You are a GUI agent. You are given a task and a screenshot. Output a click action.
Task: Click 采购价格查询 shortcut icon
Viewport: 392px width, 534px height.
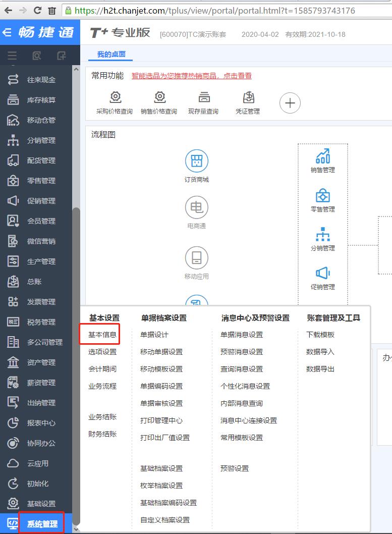[116, 97]
